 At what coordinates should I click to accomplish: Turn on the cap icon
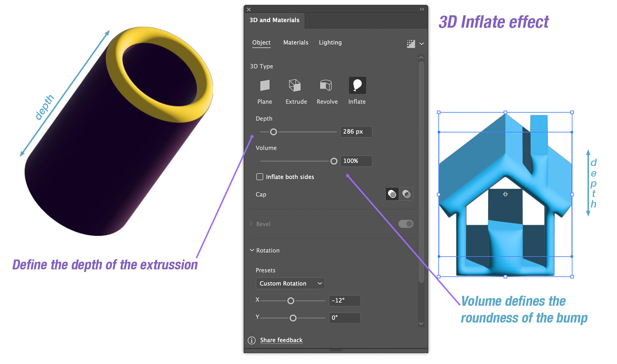(x=392, y=194)
